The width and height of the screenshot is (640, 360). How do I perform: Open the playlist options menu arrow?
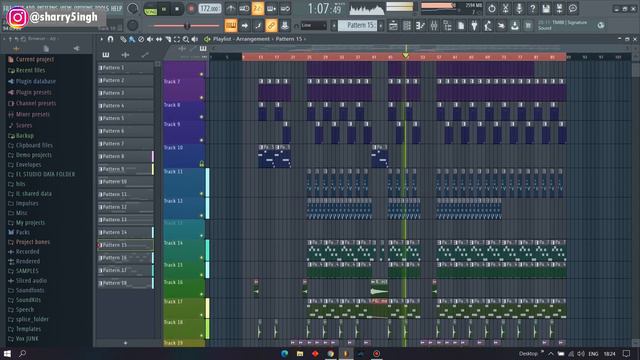102,39
